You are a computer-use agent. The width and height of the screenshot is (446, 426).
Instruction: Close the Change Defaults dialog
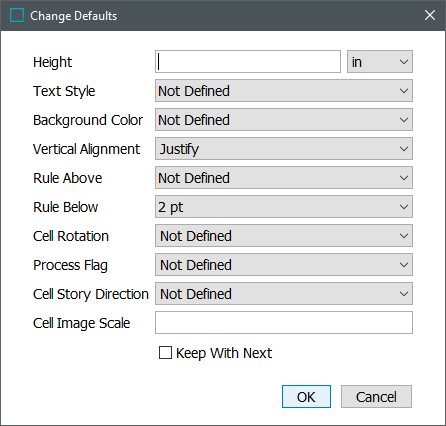[430, 15]
